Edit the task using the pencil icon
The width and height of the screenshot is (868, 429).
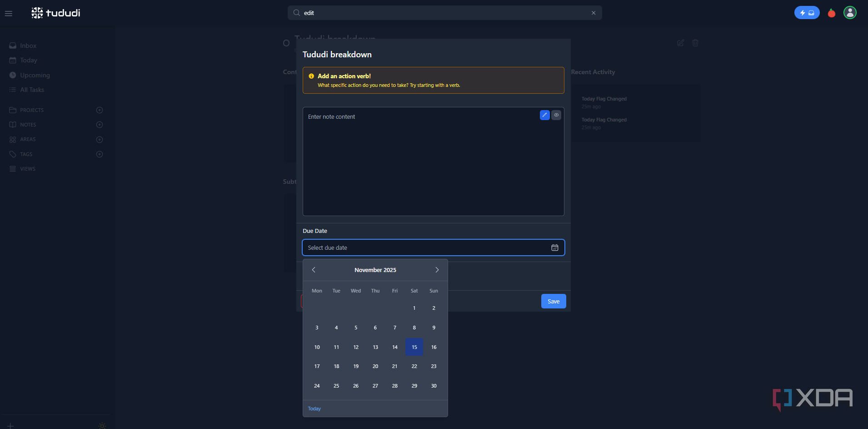point(680,43)
